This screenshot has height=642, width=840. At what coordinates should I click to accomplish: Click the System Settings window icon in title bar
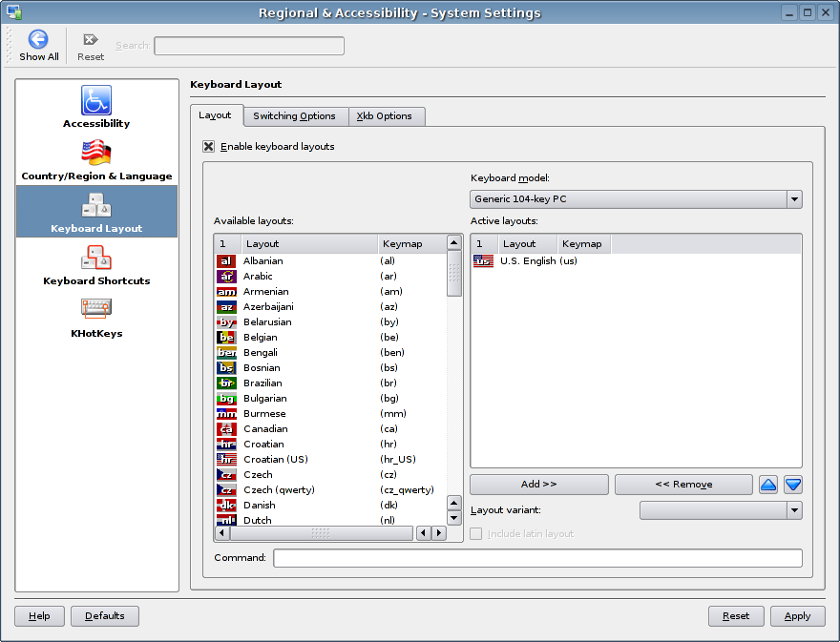[x=13, y=11]
